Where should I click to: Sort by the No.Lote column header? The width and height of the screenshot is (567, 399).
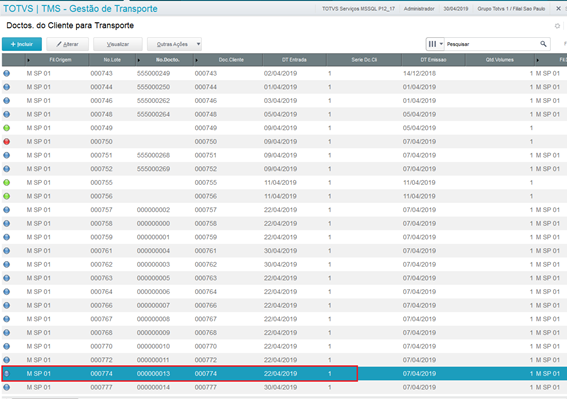[112, 60]
